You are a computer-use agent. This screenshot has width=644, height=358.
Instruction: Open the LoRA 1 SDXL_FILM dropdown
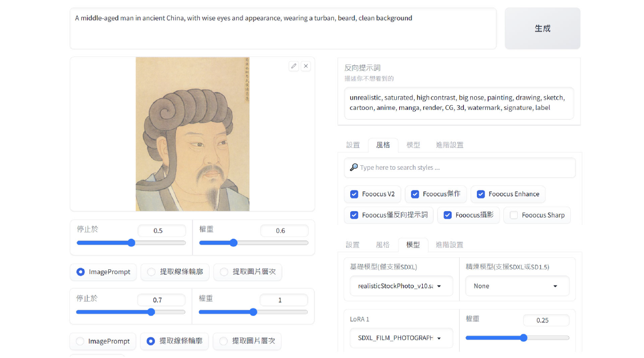tap(401, 338)
